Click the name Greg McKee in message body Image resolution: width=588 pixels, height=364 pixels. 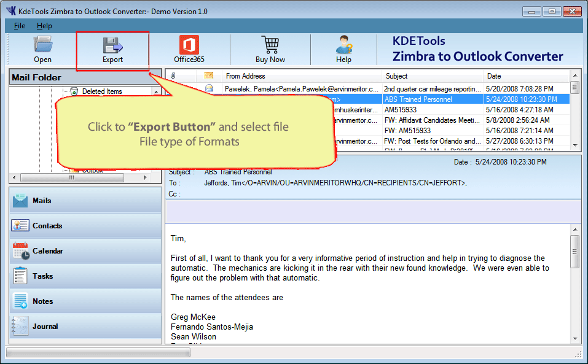[x=193, y=317]
